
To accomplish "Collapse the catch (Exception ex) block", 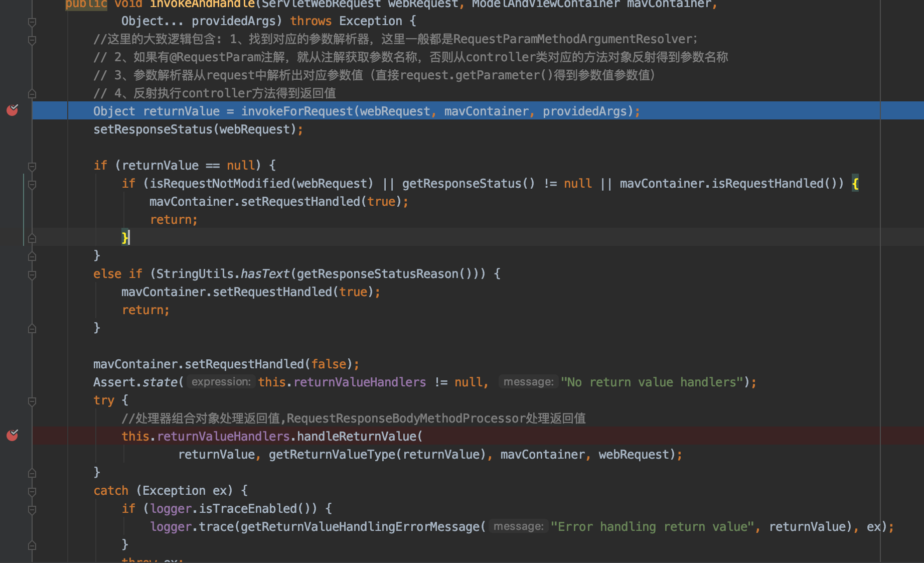I will [32, 492].
